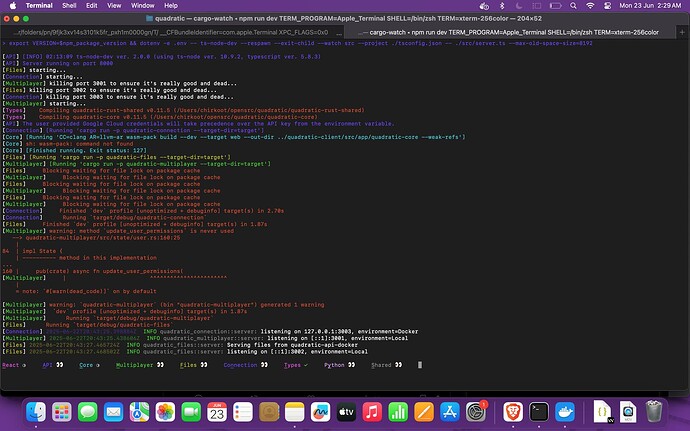
Task: Open the Messages app in Dock
Action: [88, 413]
